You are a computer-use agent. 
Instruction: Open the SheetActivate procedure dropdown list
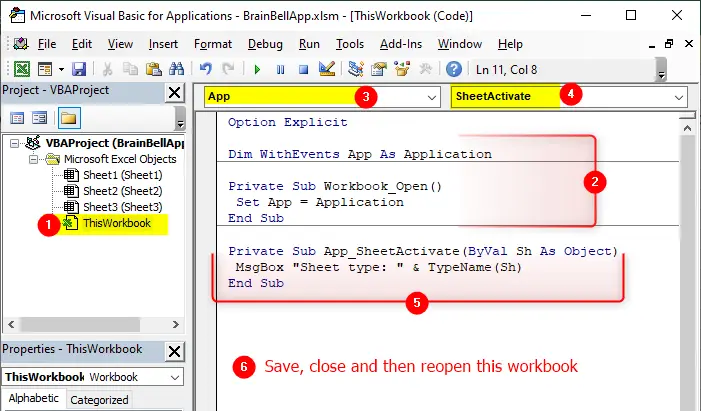pyautogui.click(x=679, y=97)
